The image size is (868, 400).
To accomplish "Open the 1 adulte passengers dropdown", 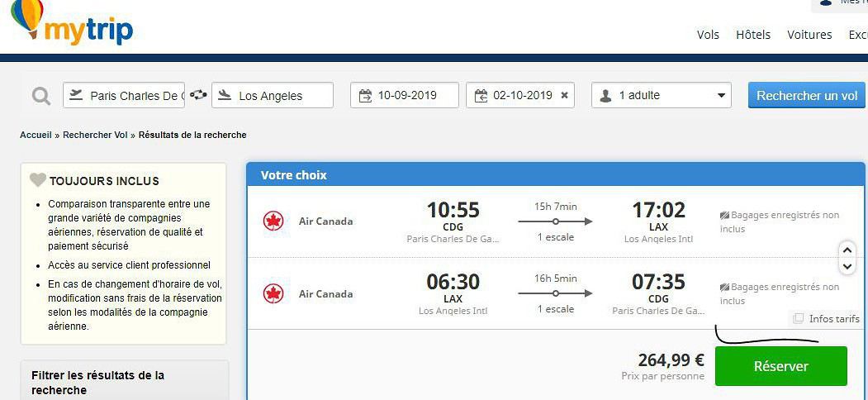I will click(662, 95).
